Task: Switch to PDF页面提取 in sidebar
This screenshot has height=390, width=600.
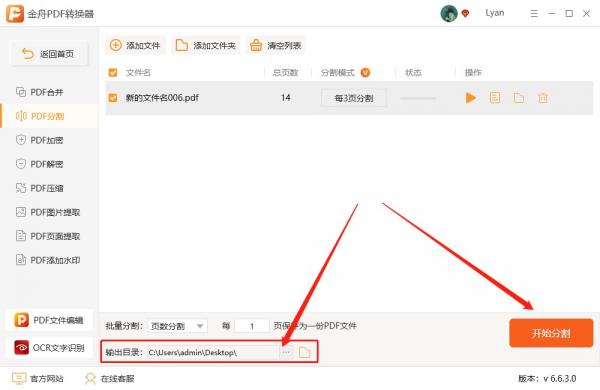Action: click(49, 236)
